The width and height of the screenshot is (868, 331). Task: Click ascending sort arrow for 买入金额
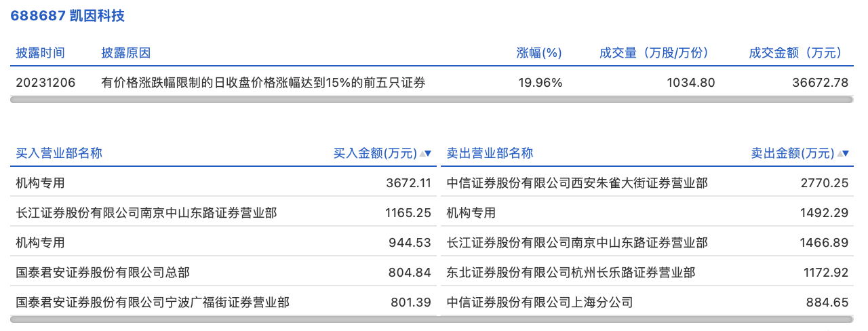pyautogui.click(x=422, y=154)
